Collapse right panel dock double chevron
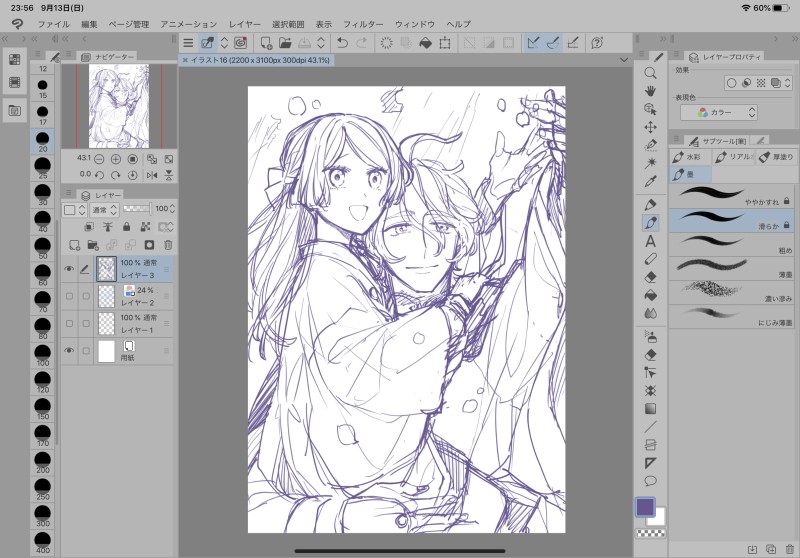This screenshot has width=800, height=558. [x=795, y=39]
